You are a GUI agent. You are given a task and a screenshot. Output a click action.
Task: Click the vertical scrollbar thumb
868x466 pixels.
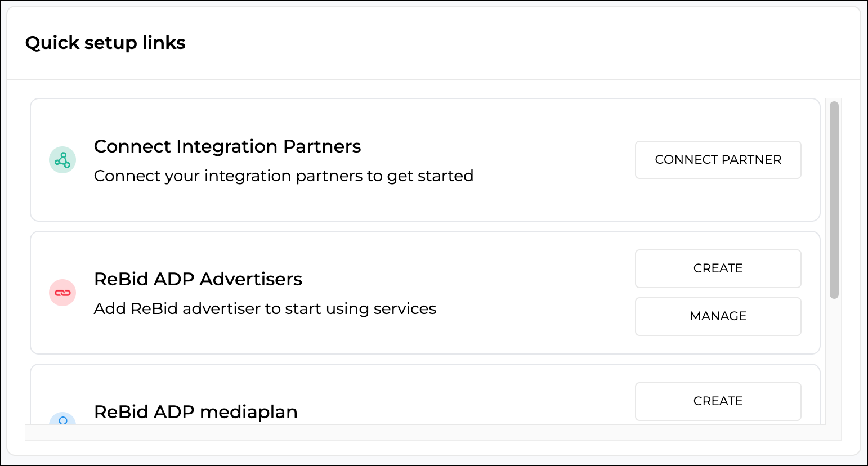tap(834, 200)
